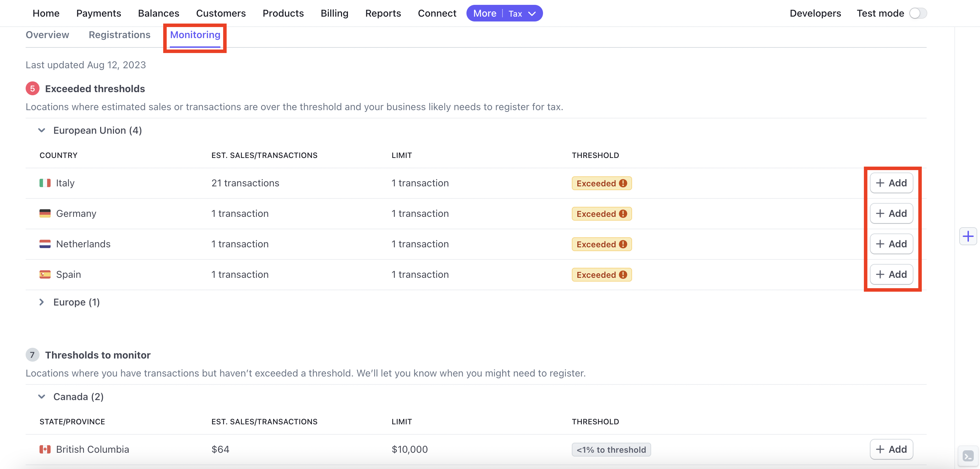
Task: Expand the Europe section
Action: pos(42,302)
